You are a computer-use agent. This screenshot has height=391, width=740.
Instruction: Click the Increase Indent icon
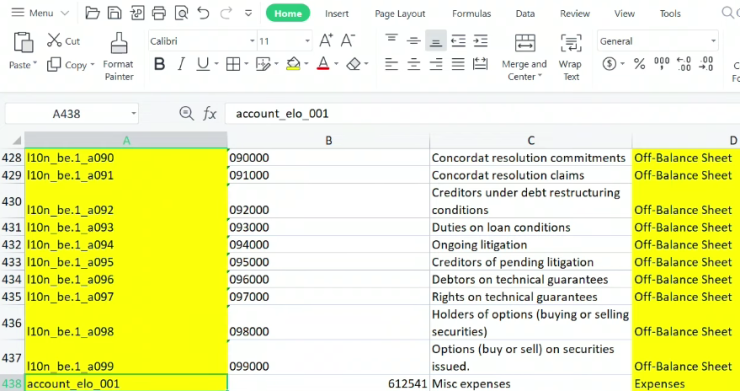point(480,41)
